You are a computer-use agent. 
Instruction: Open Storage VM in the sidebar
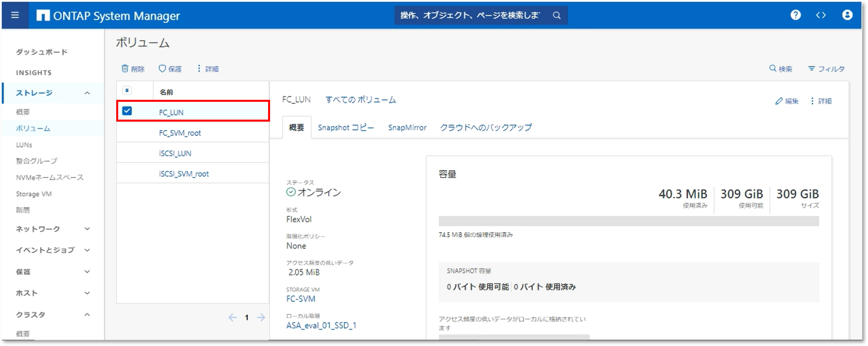point(34,194)
